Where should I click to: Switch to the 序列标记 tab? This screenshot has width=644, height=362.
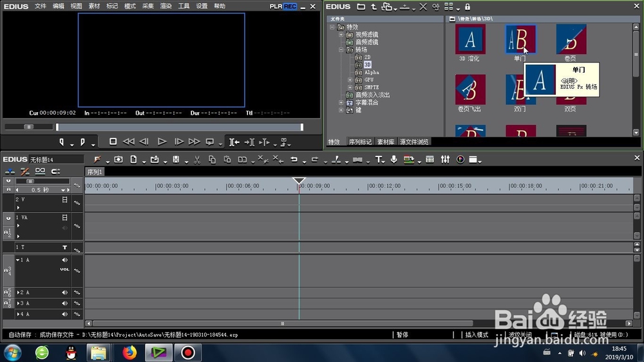tap(360, 142)
